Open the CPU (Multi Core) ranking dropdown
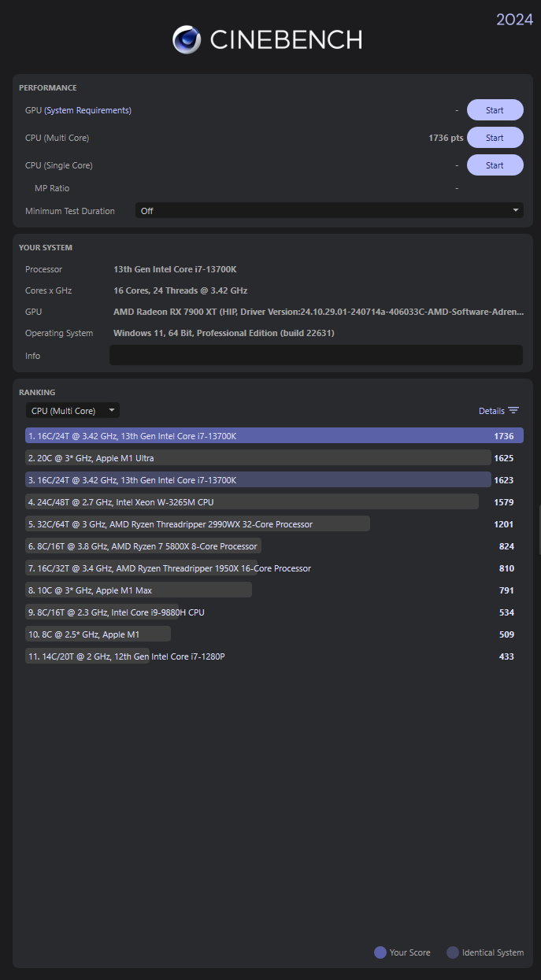 [72, 411]
